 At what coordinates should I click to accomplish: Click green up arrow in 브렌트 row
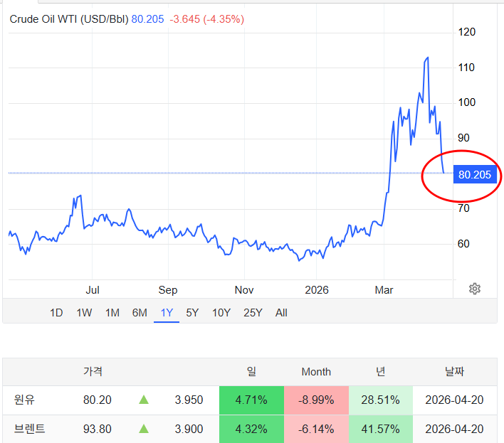(x=144, y=429)
